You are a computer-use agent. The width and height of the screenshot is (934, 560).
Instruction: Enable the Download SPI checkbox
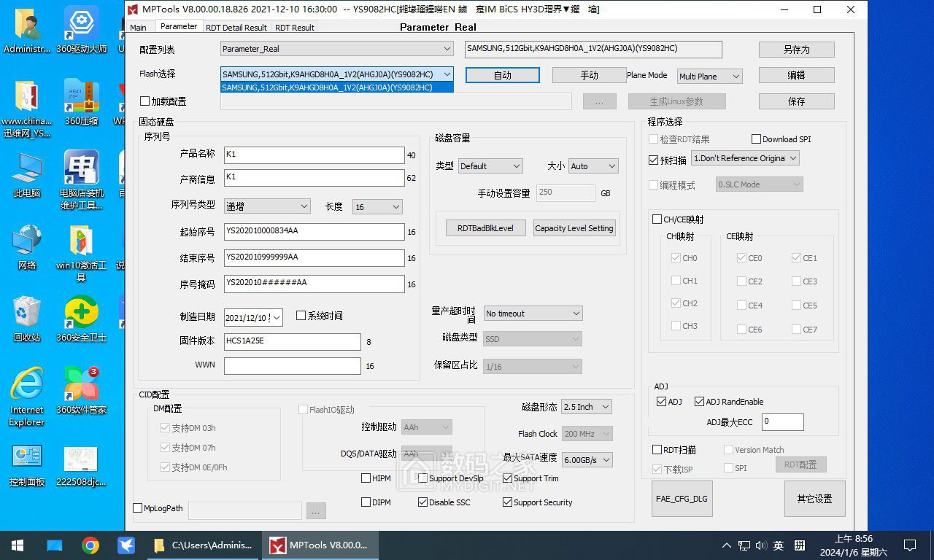point(757,139)
